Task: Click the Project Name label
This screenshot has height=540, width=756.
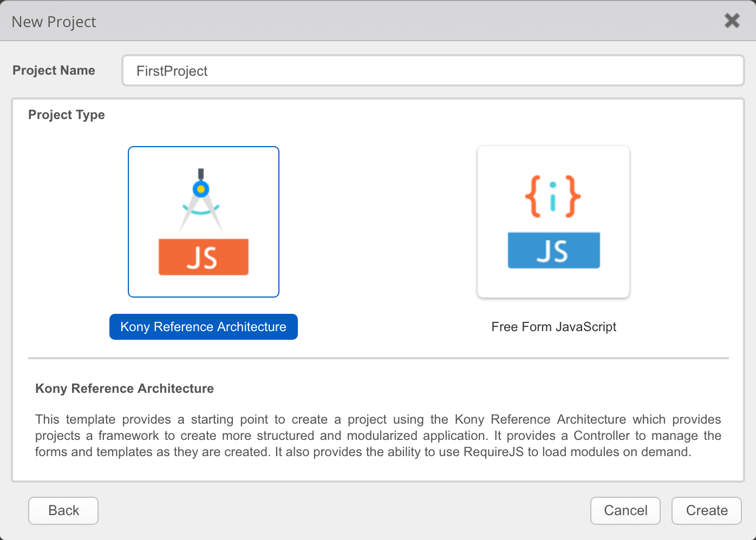Action: pos(54,70)
